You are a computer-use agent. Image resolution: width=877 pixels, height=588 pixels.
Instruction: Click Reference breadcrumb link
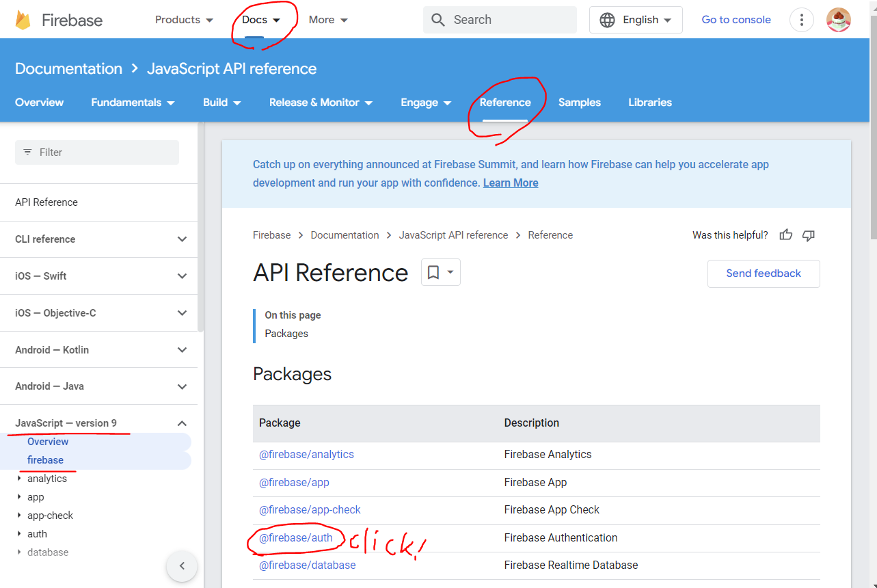(550, 235)
